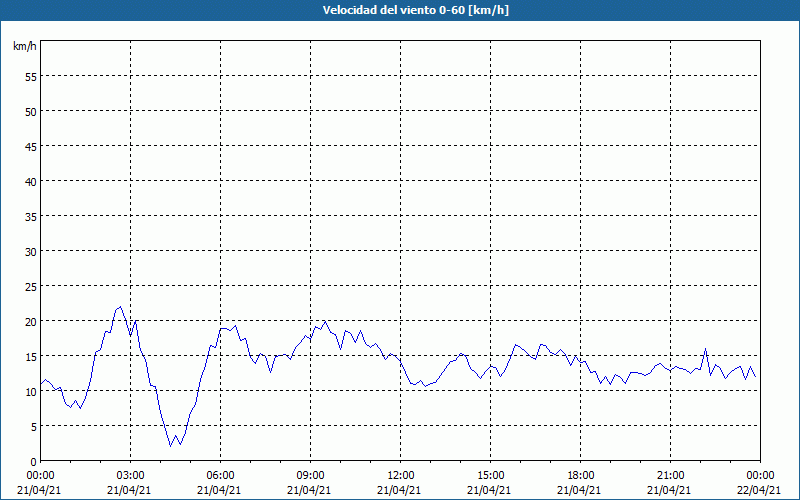The width and height of the screenshot is (800, 500).
Task: Click the "03:00" time label
Action: 131,476
